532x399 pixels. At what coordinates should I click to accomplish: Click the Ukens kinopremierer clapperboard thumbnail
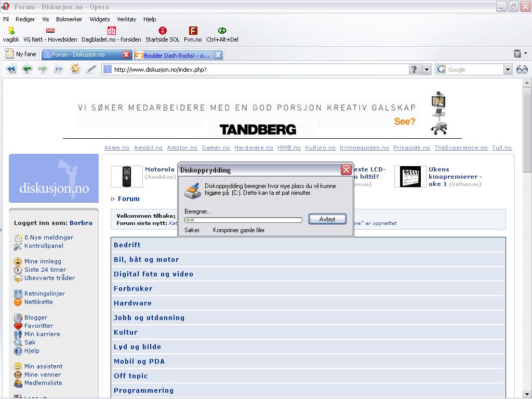410,177
